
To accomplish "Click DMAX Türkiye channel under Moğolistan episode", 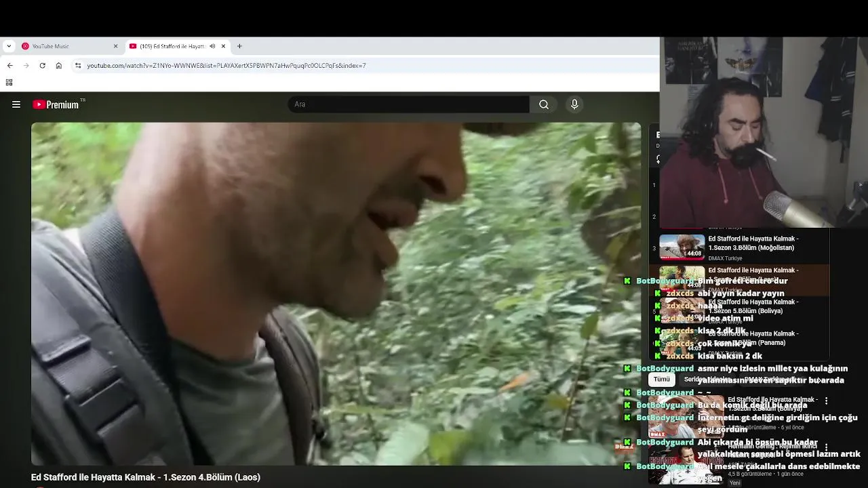I will [x=725, y=258].
